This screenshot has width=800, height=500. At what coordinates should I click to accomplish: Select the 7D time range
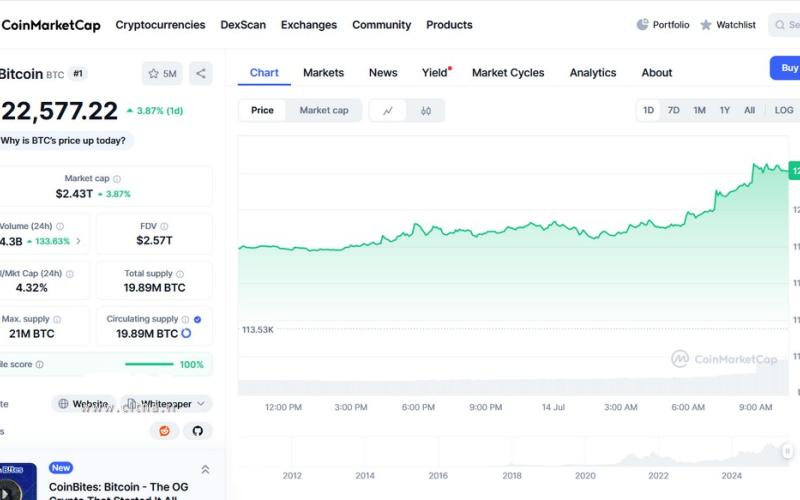coord(674,110)
